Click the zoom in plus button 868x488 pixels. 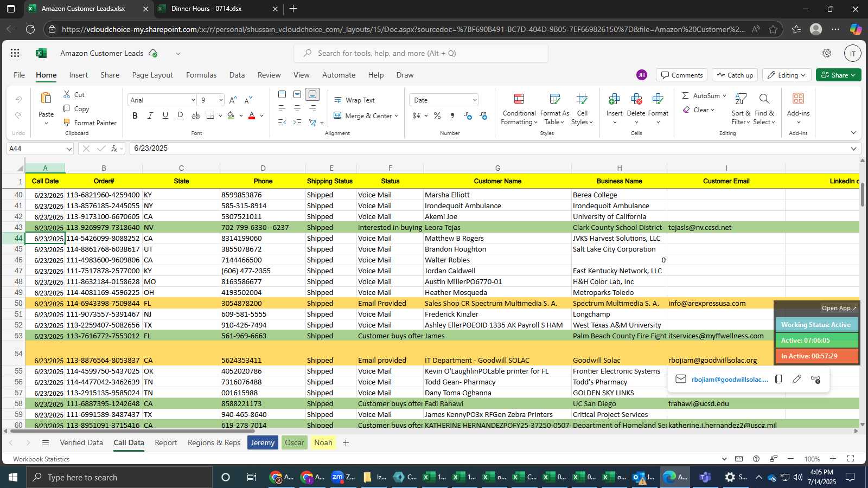click(833, 459)
